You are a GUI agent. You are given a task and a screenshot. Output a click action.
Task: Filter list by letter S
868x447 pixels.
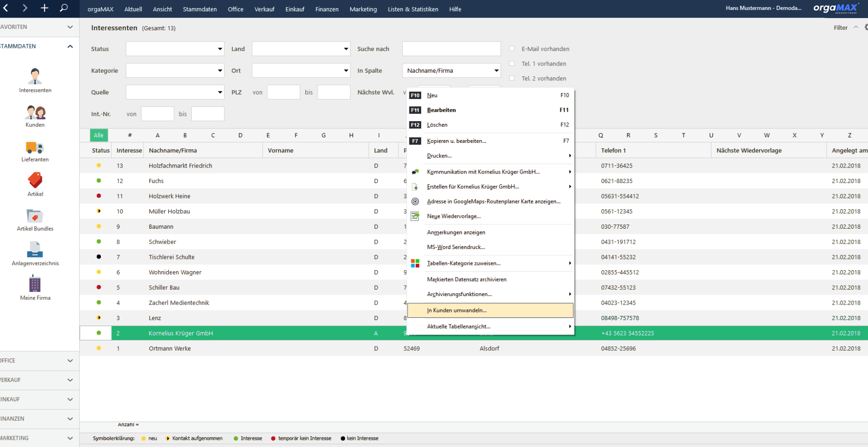tap(656, 135)
